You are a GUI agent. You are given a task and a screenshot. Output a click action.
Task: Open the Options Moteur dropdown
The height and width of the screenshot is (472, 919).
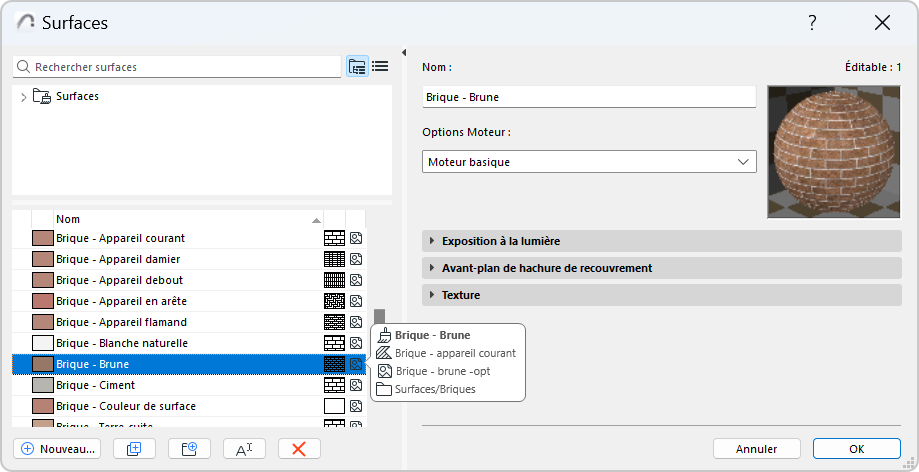coord(589,161)
